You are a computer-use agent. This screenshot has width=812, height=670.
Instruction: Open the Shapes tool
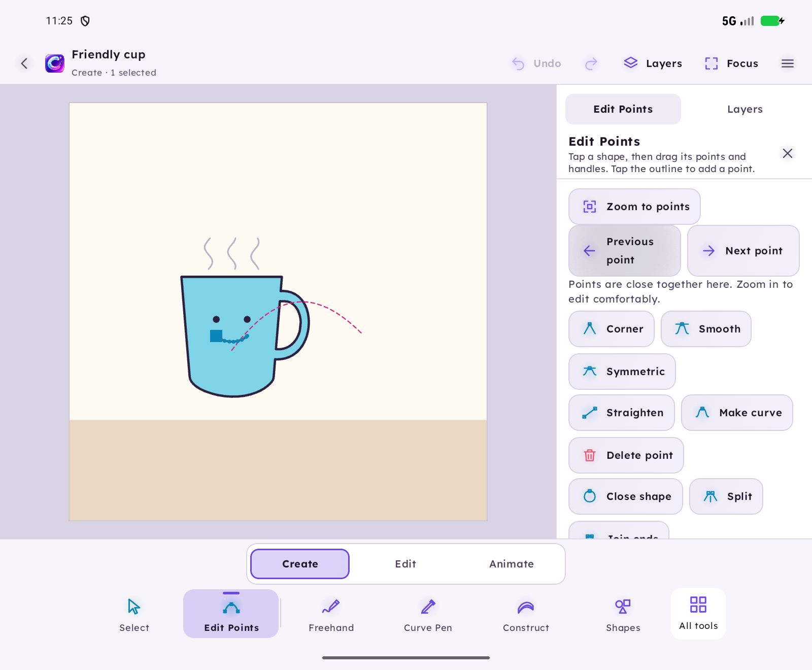623,614
